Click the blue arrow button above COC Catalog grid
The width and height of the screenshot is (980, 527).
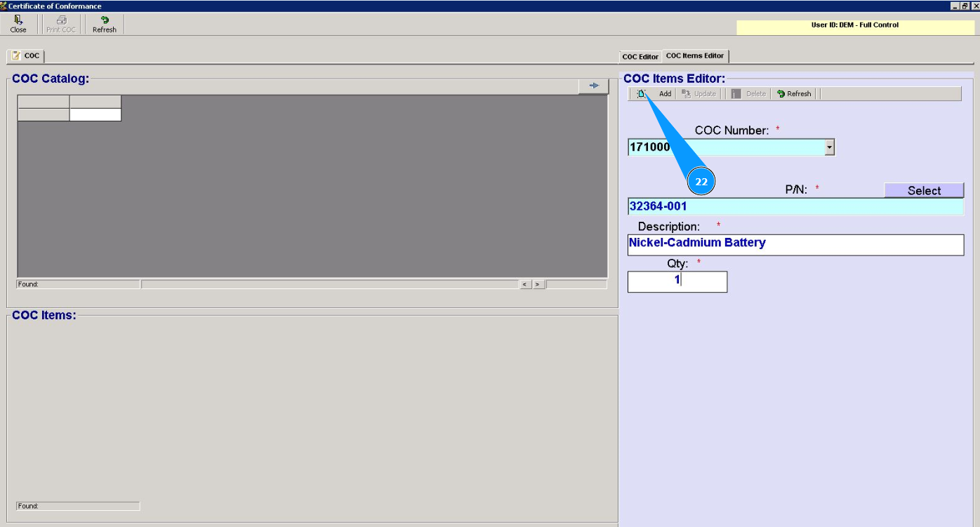click(x=594, y=86)
